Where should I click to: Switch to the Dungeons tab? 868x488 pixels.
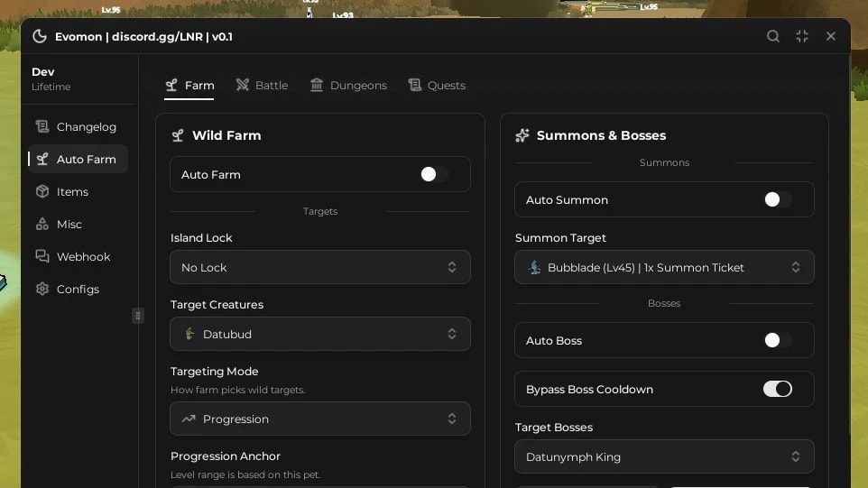coord(348,85)
